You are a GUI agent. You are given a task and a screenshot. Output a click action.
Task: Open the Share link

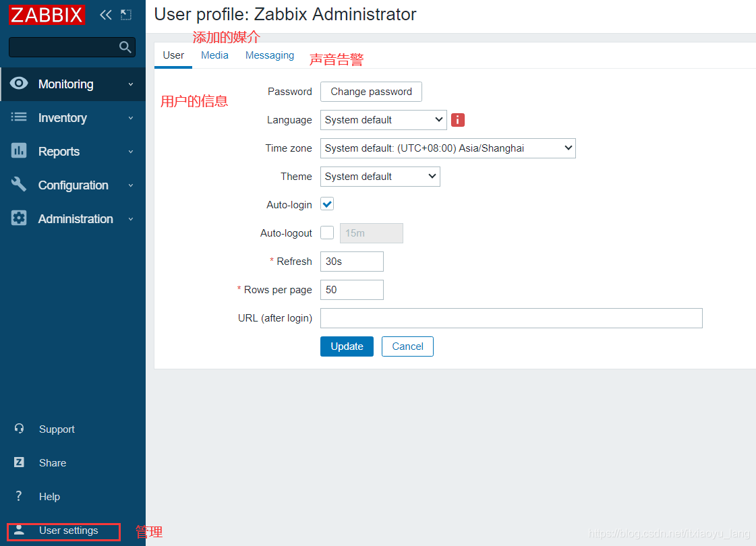click(53, 463)
